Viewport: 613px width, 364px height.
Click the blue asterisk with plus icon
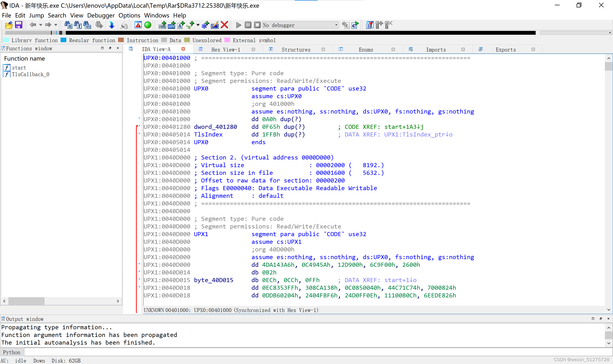pyautogui.click(x=205, y=25)
